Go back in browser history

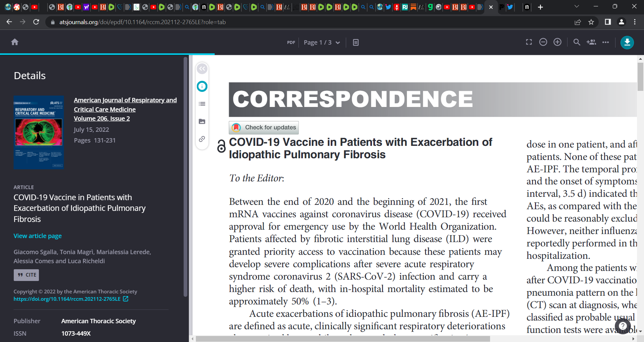tap(9, 22)
